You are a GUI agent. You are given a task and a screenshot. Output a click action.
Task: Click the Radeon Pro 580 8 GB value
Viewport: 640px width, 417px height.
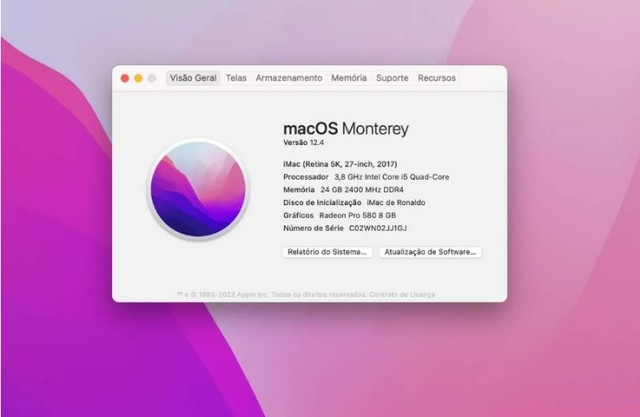pos(358,215)
